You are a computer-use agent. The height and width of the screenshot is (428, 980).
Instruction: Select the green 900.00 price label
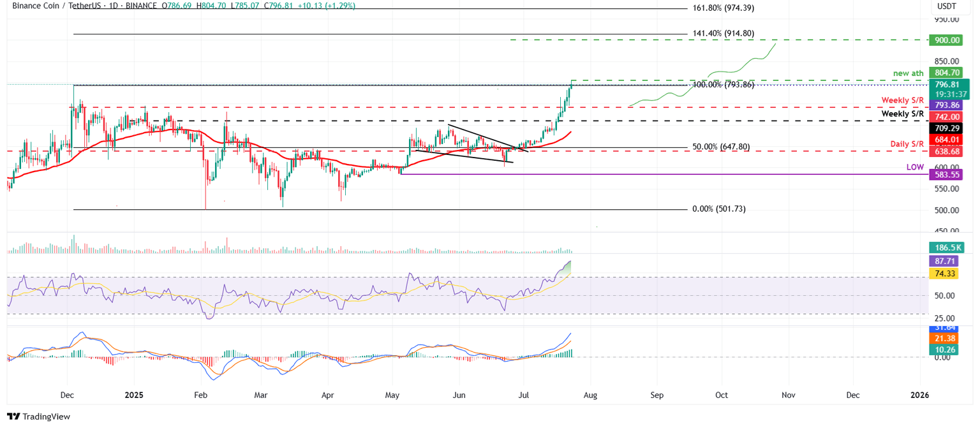tap(946, 40)
